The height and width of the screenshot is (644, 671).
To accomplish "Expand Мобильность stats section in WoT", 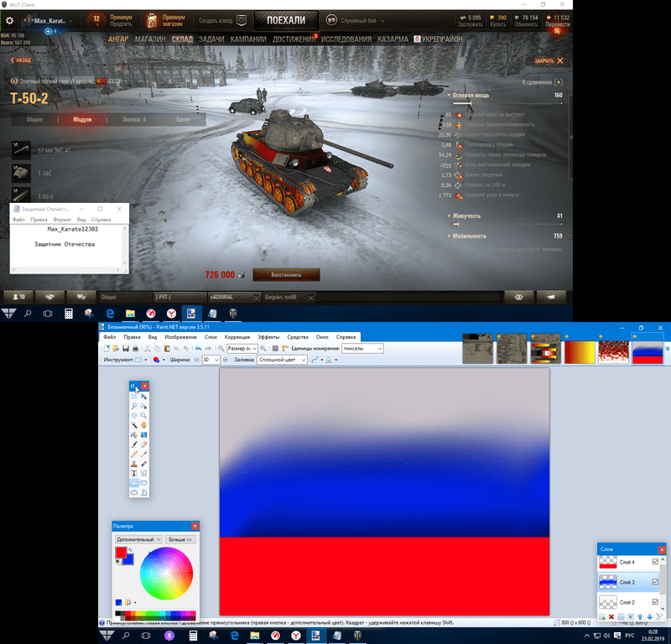I will click(x=469, y=236).
